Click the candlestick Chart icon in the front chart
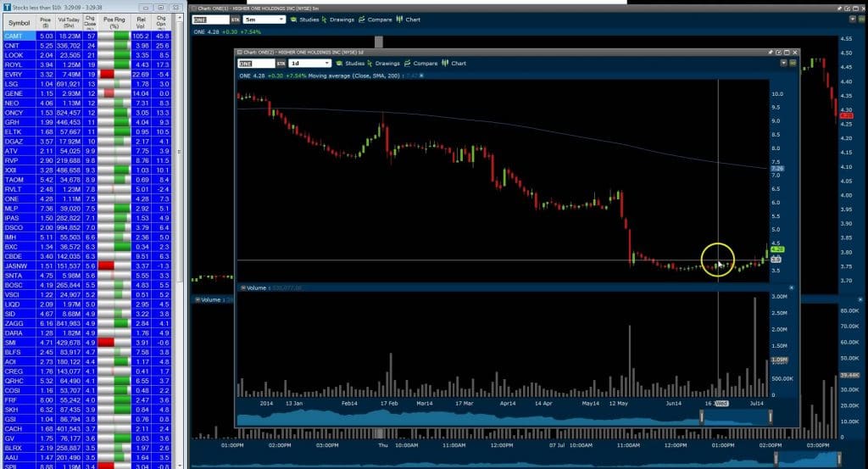 [x=445, y=63]
